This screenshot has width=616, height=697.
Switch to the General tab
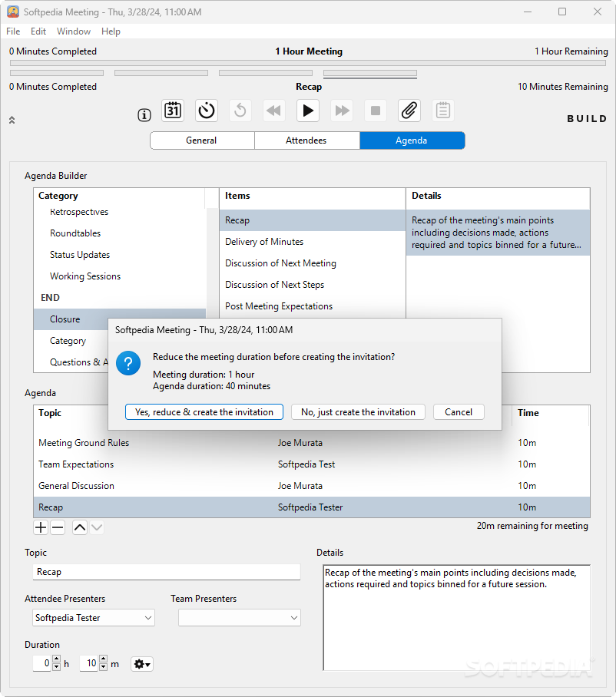(202, 140)
